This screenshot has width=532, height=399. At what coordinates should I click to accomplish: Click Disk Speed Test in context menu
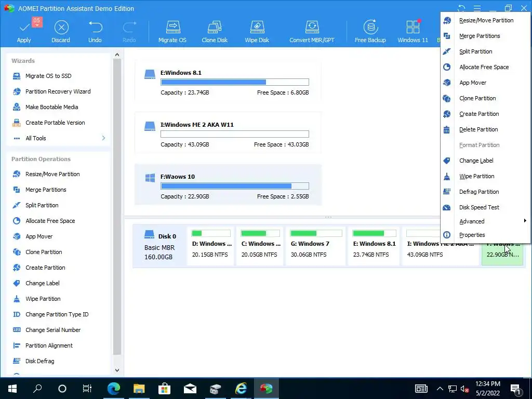click(x=486, y=208)
